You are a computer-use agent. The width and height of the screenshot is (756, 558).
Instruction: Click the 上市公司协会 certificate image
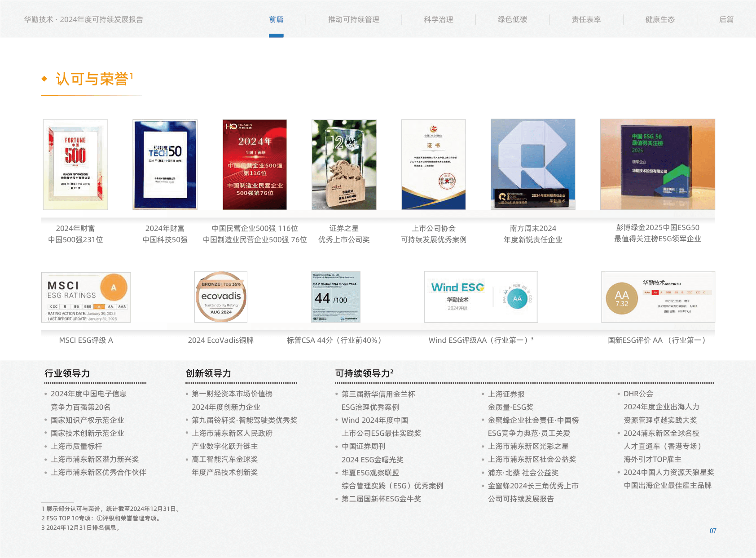(x=433, y=164)
